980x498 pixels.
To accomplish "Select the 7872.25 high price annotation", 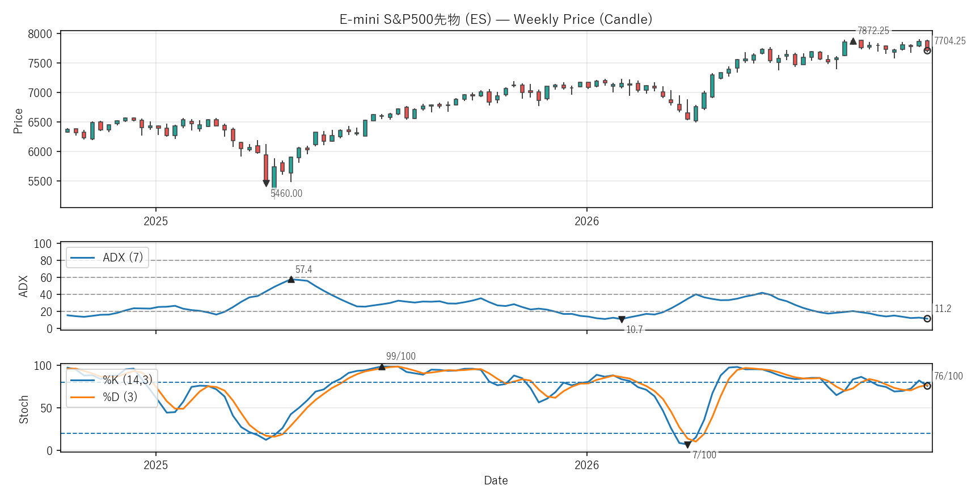I will [873, 31].
